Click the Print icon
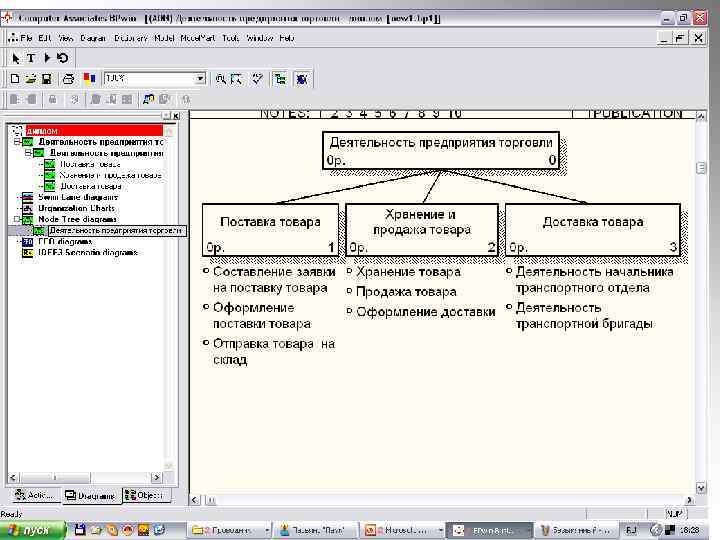 point(68,78)
